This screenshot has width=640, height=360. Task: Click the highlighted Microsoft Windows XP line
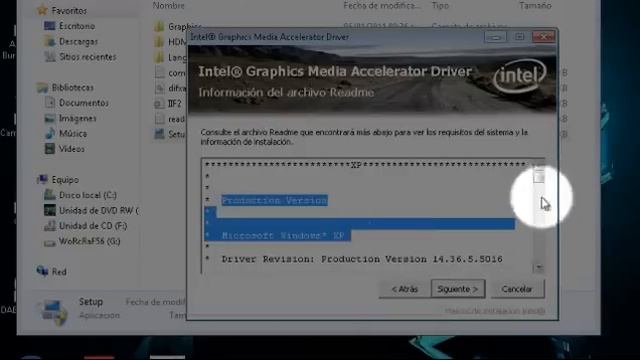click(x=283, y=236)
